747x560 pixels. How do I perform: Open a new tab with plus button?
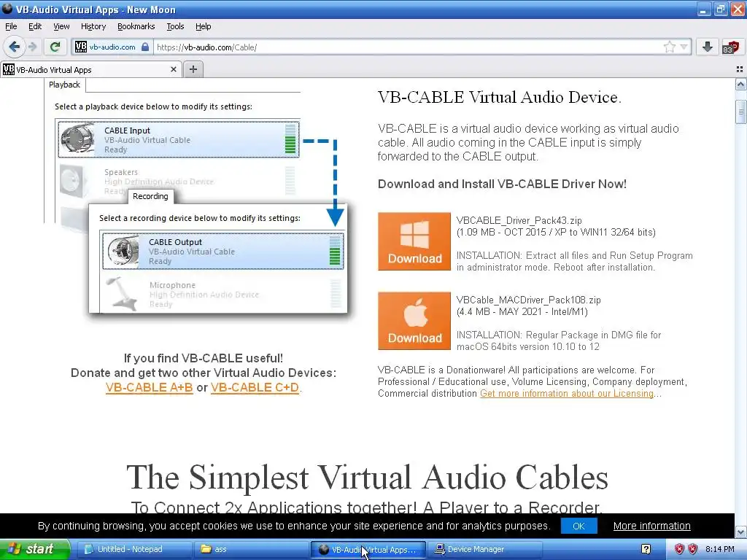pos(193,69)
